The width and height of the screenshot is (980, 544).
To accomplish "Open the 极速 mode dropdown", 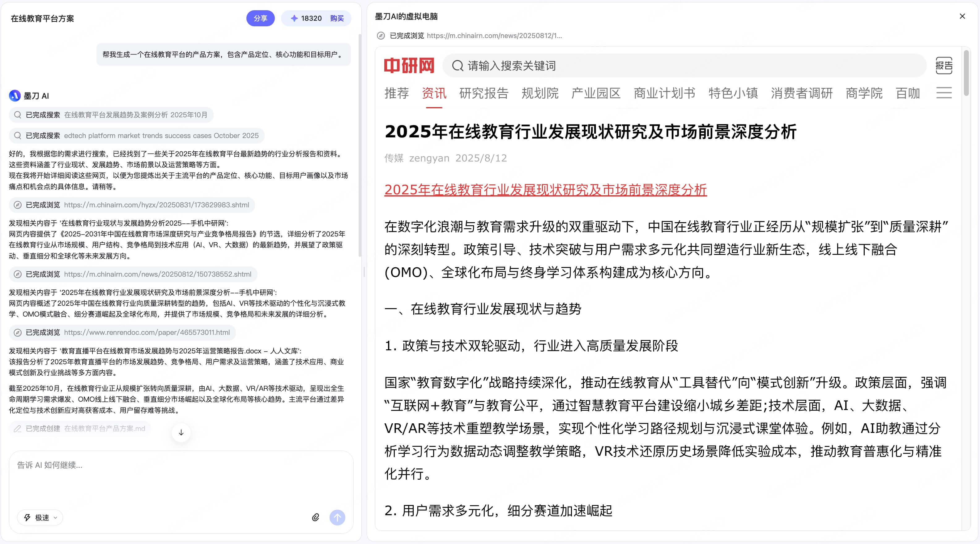I will pos(40,517).
